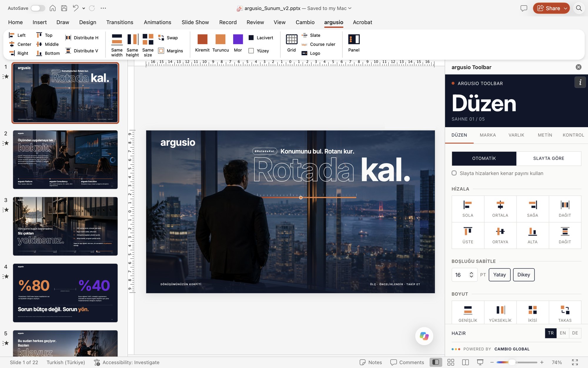Click the Distribute H ribbon button
Image resolution: width=588 pixels, height=368 pixels.
pyautogui.click(x=82, y=38)
